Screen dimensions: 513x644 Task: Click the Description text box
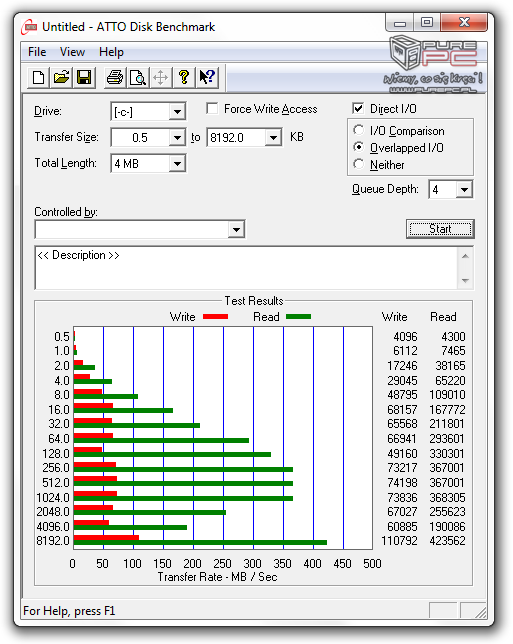[x=246, y=268]
